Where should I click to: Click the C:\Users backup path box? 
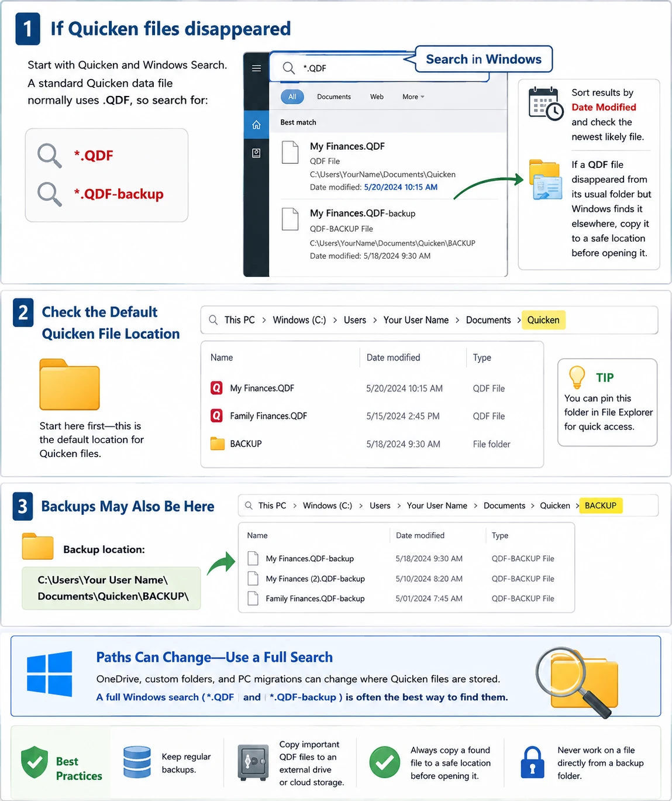click(111, 588)
